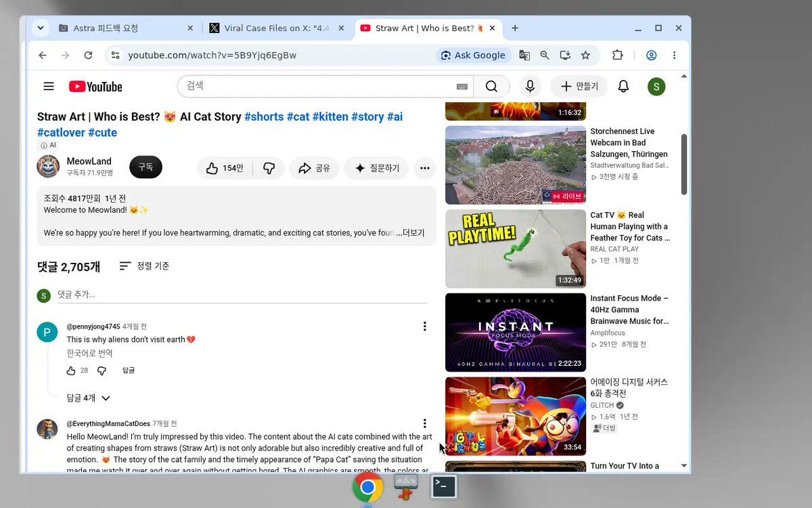Click #shorts hashtag link
The image size is (812, 508).
point(264,117)
